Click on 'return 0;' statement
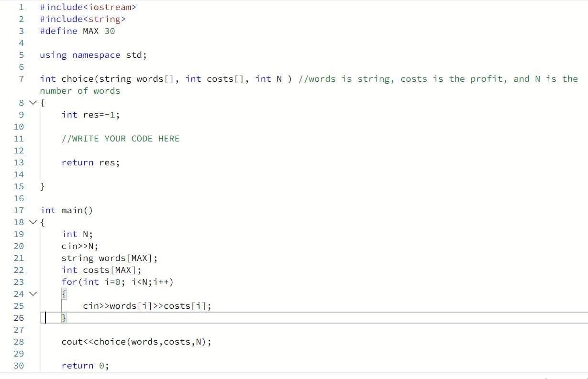 pyautogui.click(x=85, y=366)
